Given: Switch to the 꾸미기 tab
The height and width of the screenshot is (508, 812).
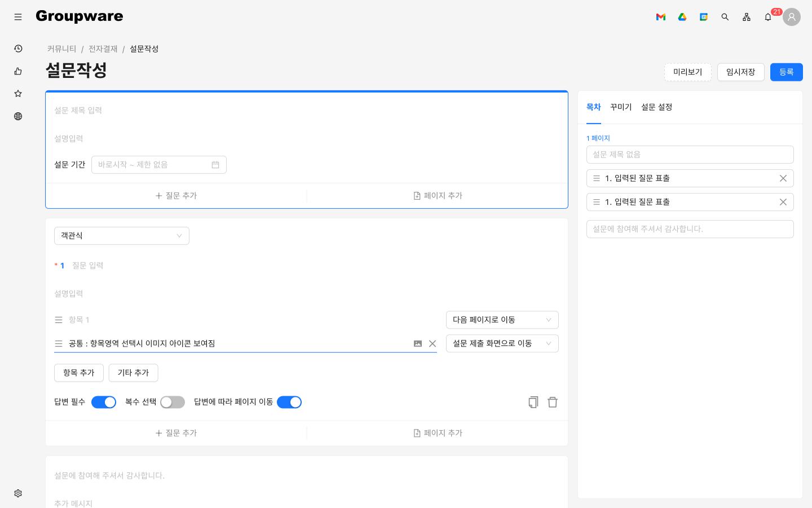Looking at the screenshot, I should point(621,107).
